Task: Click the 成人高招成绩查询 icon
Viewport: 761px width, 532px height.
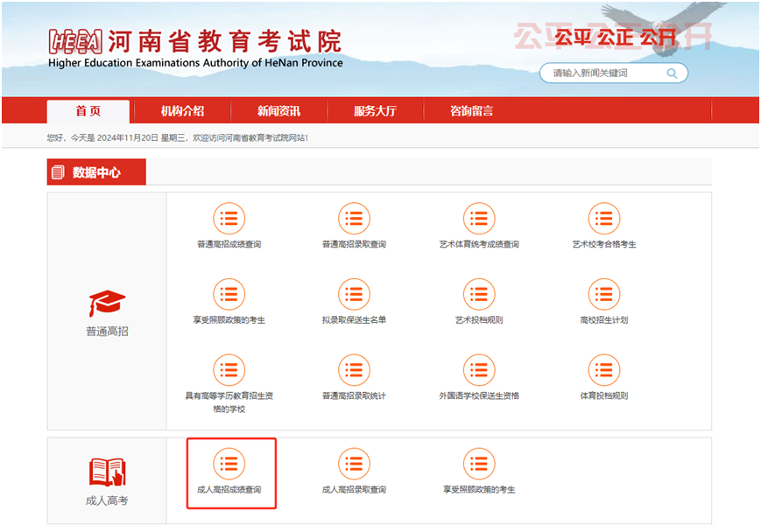Action: tap(229, 464)
